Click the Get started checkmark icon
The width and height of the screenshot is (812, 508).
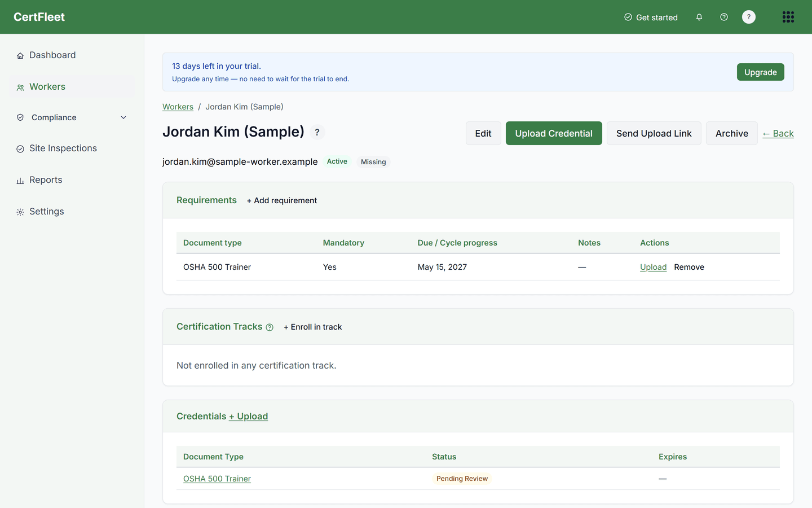point(628,17)
